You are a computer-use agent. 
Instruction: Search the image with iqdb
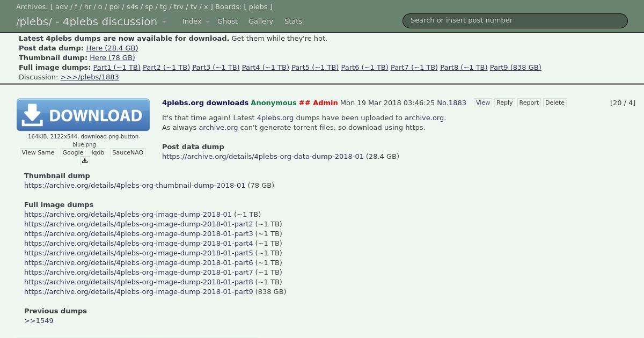(x=98, y=153)
